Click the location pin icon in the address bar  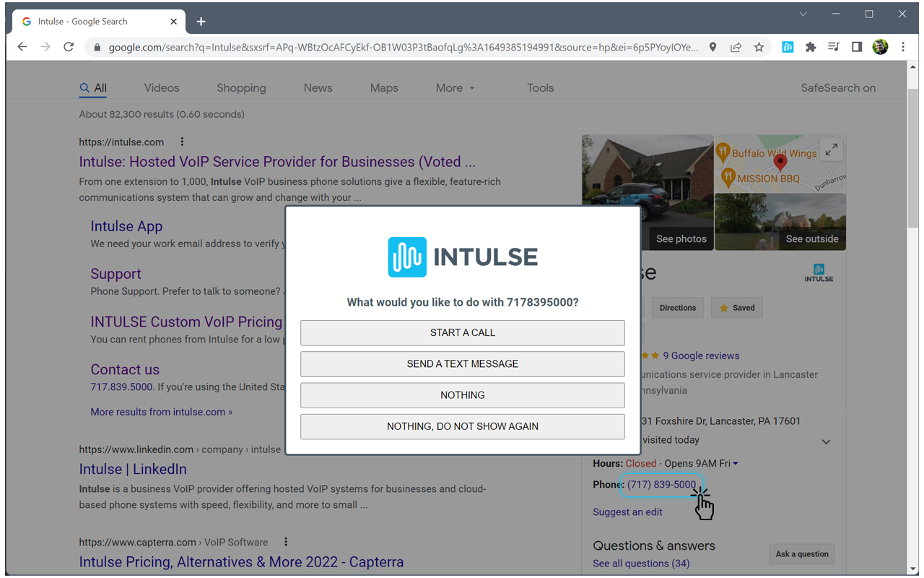click(x=712, y=46)
